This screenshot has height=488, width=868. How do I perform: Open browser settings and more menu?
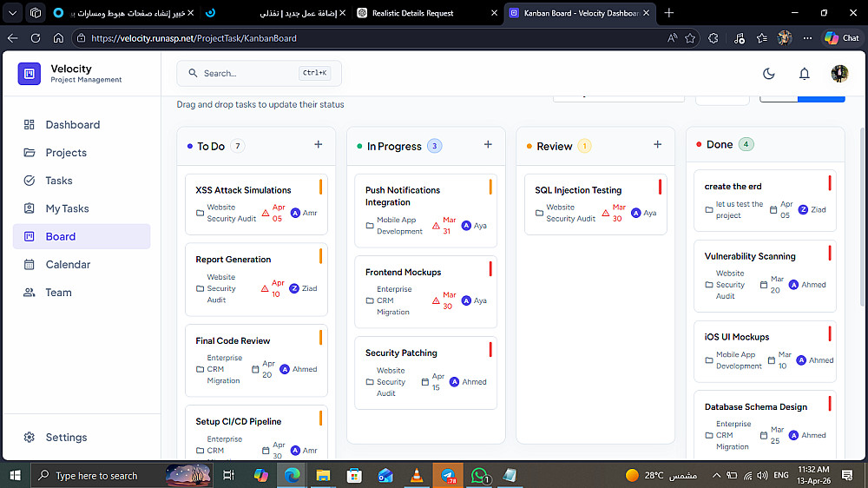807,38
